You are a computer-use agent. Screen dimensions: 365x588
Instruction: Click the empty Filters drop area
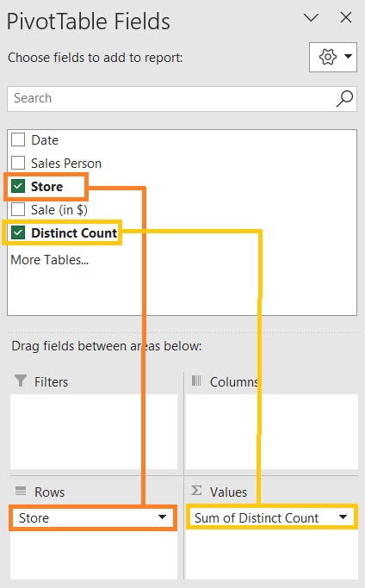tap(94, 431)
